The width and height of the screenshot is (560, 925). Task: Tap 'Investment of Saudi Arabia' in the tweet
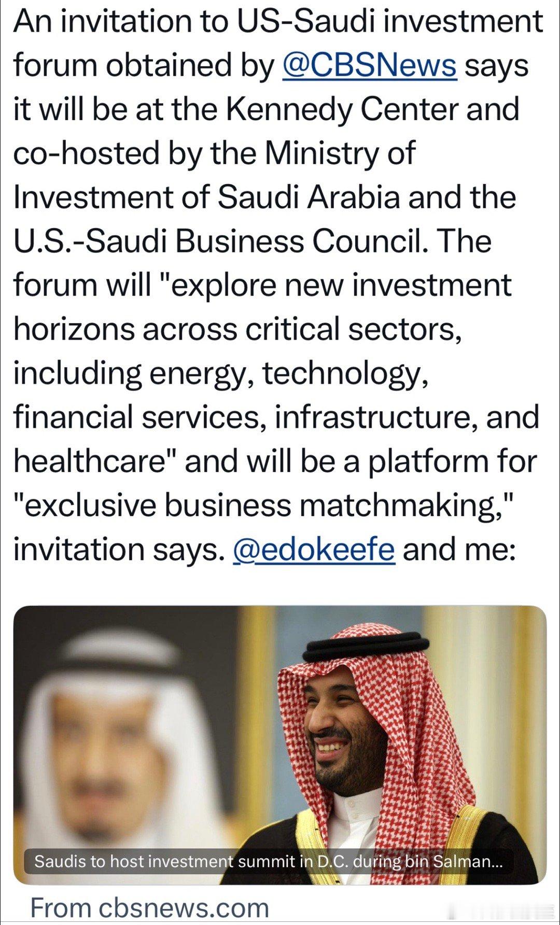coord(207,198)
